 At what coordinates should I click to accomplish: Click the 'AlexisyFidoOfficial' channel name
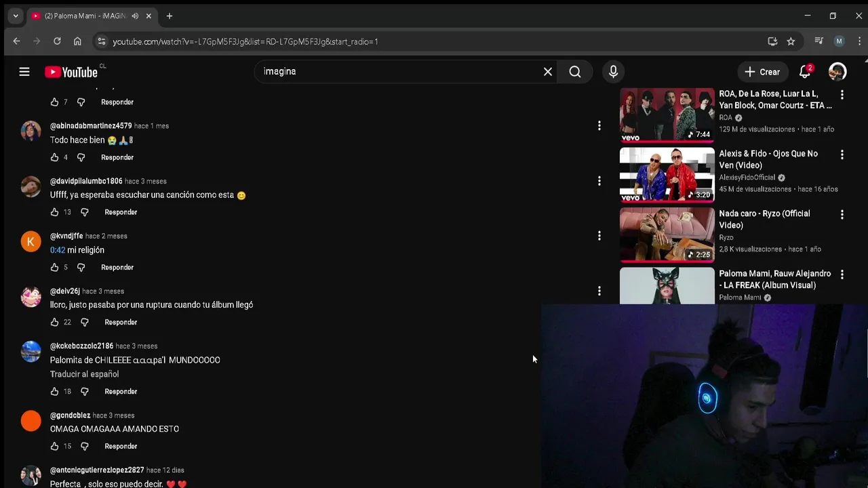(747, 178)
